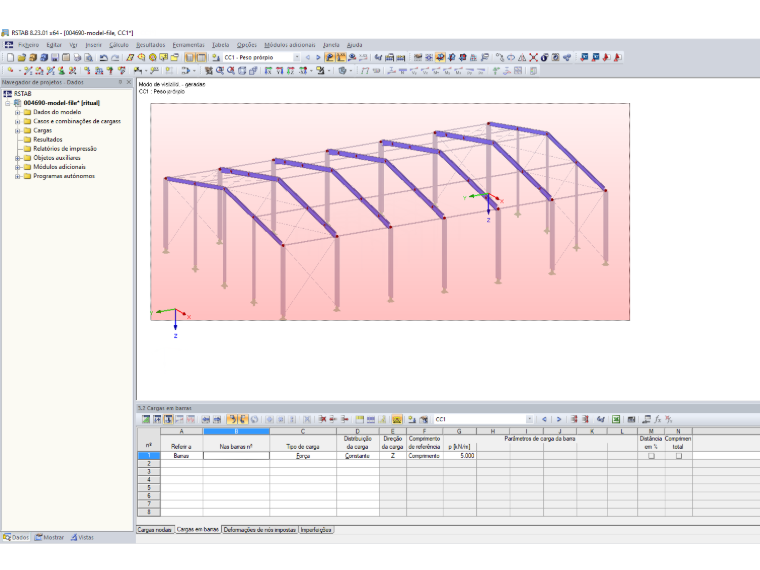This screenshot has height=570, width=760.
Task: Click the Save diskette icon
Action: tap(55, 57)
